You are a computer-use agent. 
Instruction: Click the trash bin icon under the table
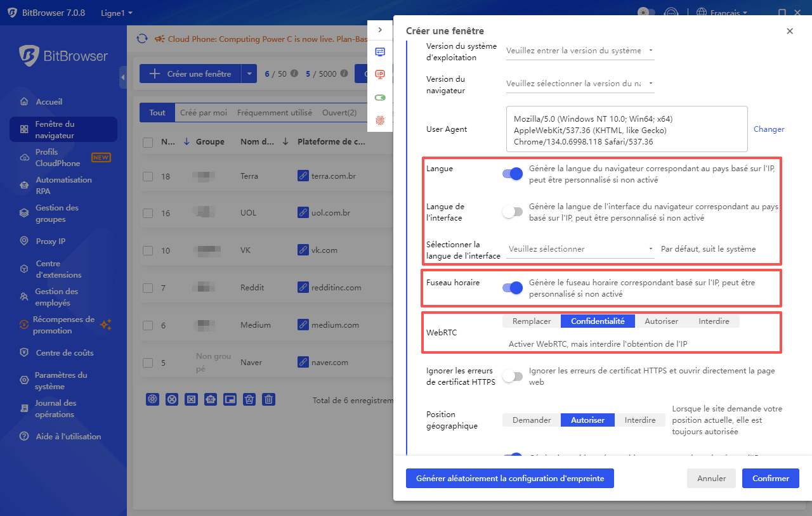click(x=268, y=399)
